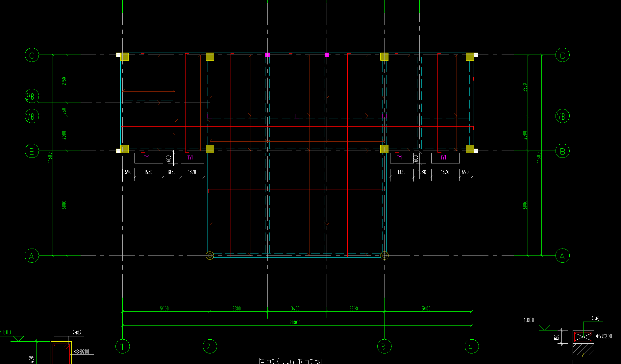The height and width of the screenshot is (364, 621).
Task: Select the left-side grid bubble A
Action: (x=32, y=256)
